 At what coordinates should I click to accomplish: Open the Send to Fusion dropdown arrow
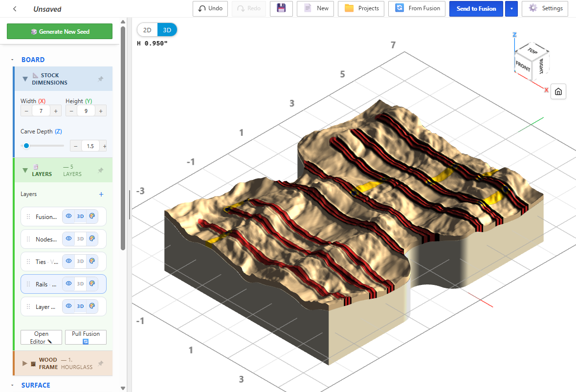coord(511,9)
